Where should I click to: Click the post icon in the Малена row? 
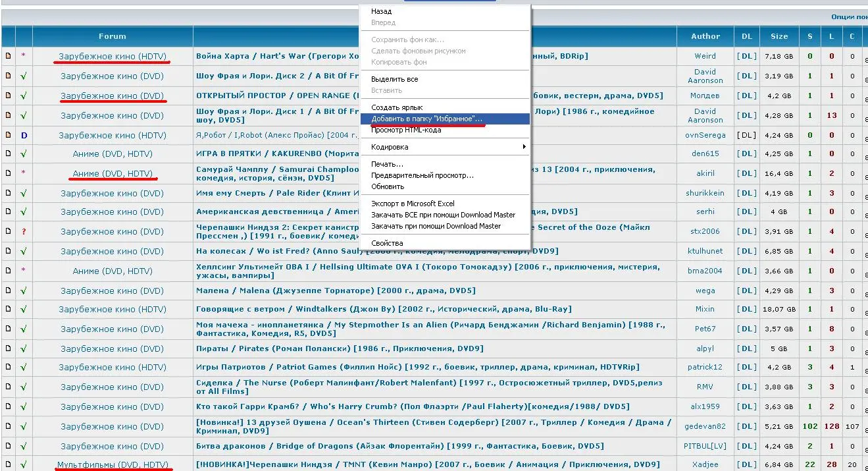(x=9, y=291)
